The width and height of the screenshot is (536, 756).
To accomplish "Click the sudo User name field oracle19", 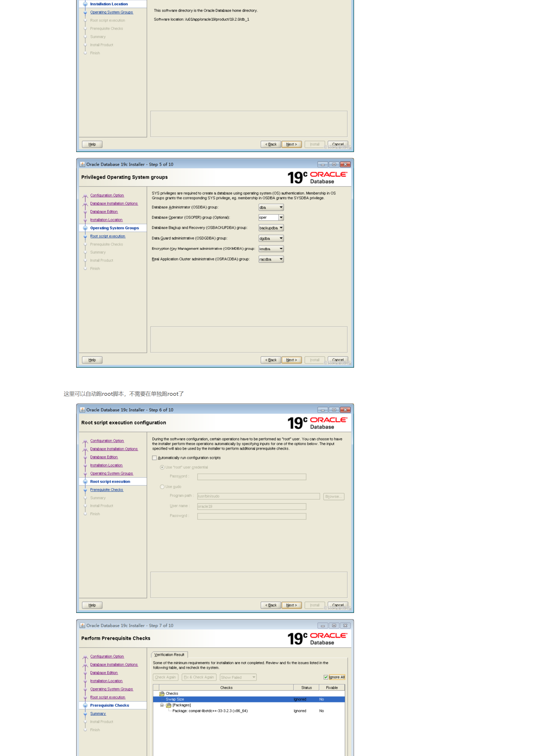I will pos(251,507).
